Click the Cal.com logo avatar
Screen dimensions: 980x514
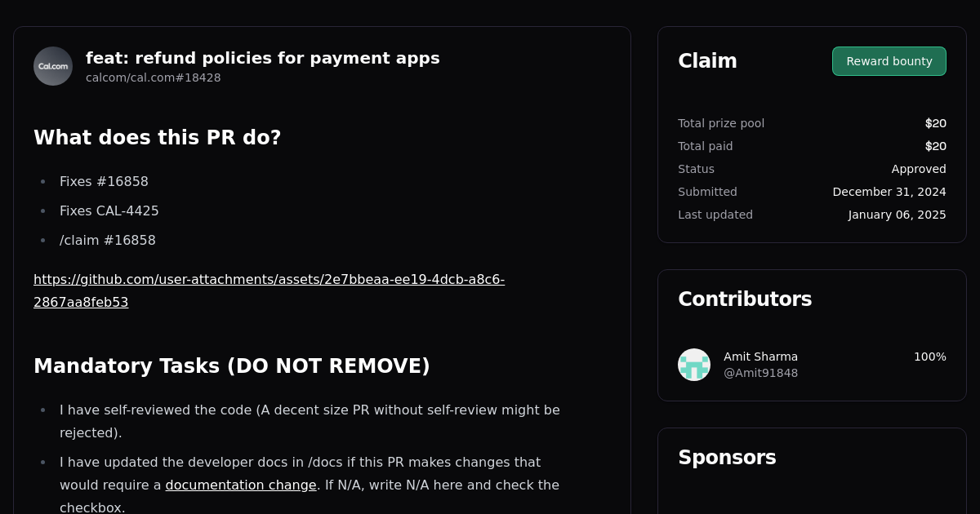52,65
